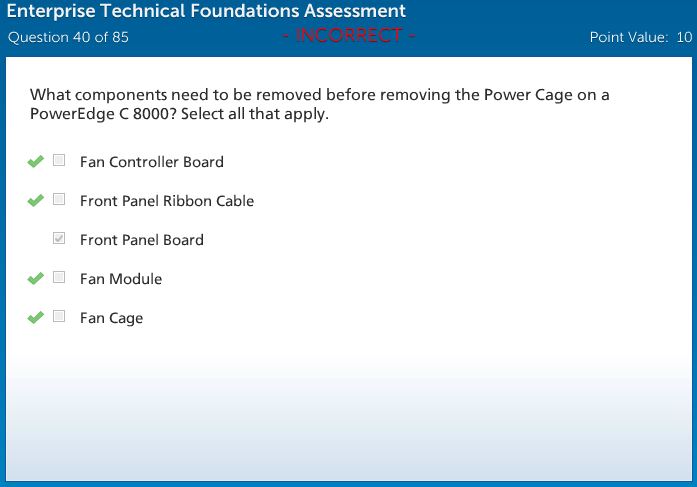Click the 'Question 40 of 85' counter
The height and width of the screenshot is (487, 697).
68,38
